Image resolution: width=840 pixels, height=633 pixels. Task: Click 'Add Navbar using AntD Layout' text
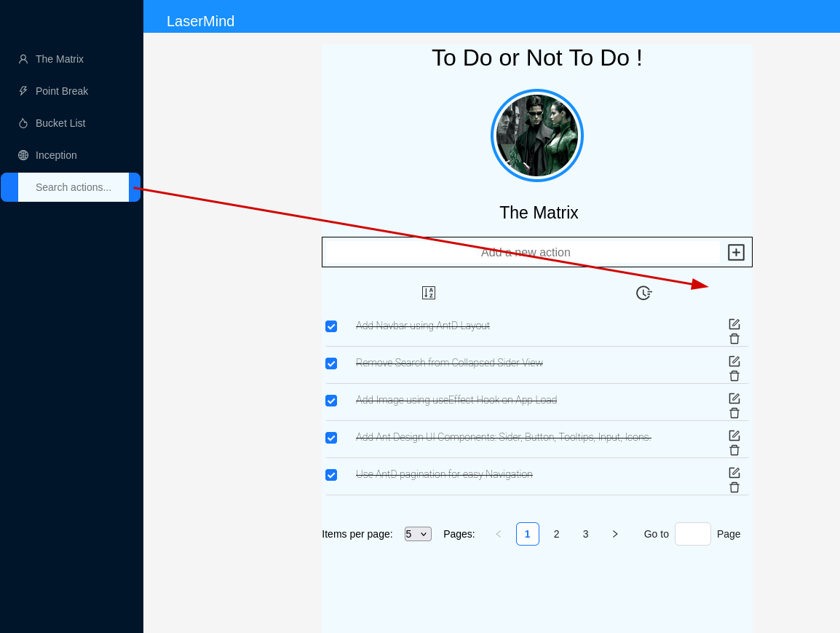tap(423, 326)
